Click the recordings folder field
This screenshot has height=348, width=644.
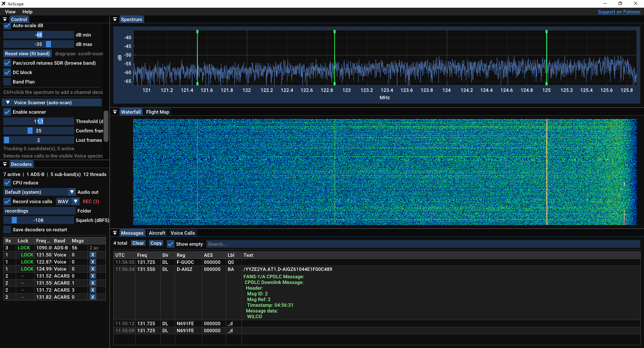pyautogui.click(x=39, y=211)
